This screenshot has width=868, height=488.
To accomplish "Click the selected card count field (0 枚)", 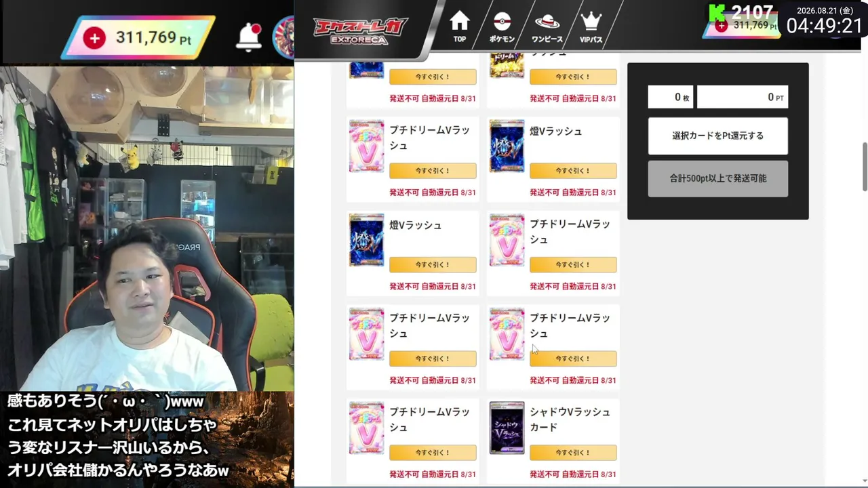I will point(671,98).
